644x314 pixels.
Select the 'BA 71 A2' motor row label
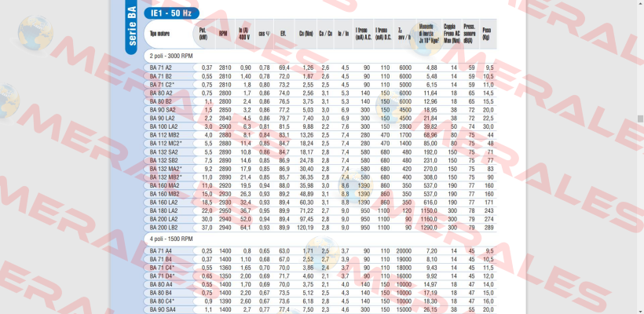pos(160,68)
